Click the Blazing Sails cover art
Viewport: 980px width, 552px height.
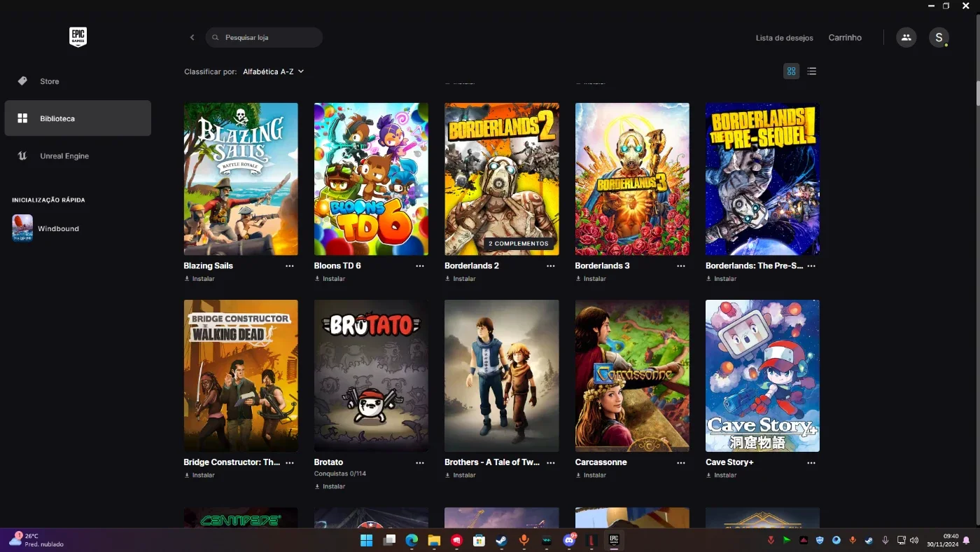pos(241,179)
